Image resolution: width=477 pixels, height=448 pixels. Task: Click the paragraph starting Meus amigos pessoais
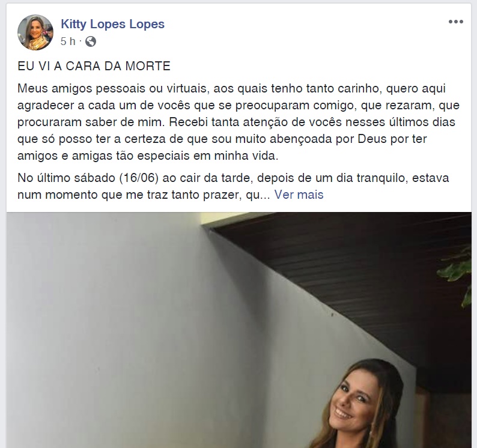click(239, 122)
